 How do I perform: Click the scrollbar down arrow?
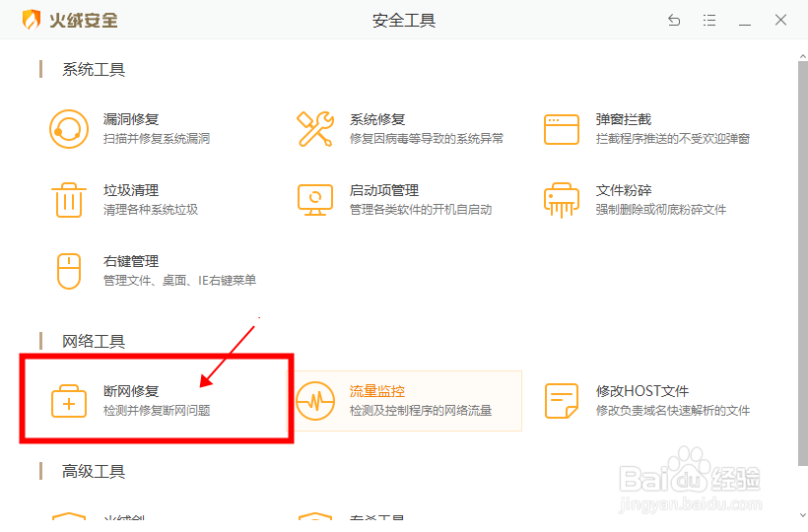tap(803, 515)
